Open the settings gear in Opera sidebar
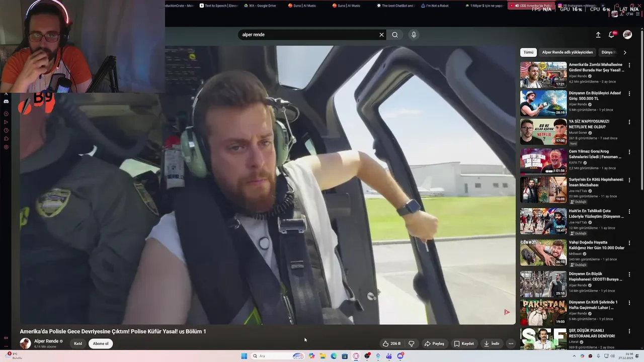Screen dimensions: 644x362 point(6,147)
